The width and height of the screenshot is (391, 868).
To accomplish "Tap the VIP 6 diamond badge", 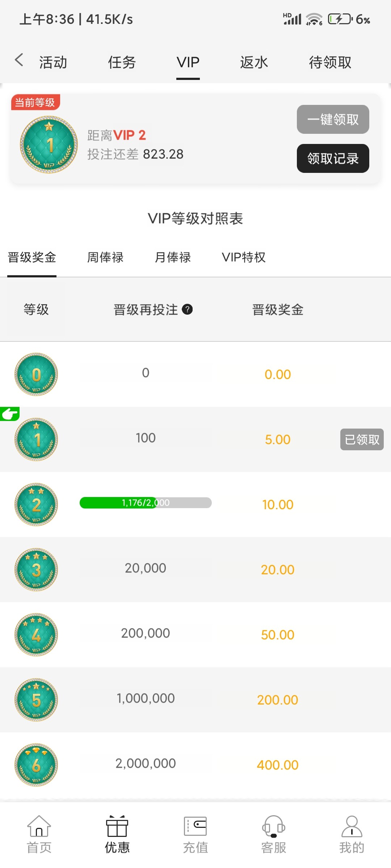I will click(36, 765).
